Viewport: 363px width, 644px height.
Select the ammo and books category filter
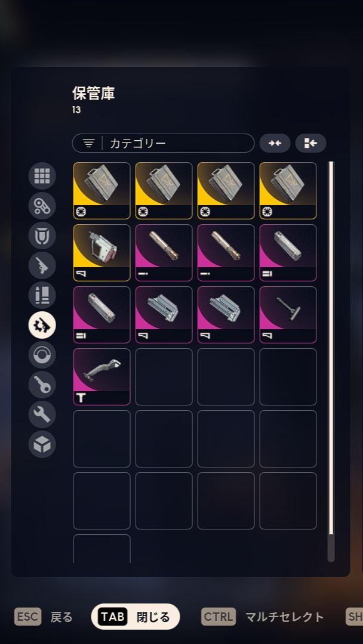tap(42, 295)
